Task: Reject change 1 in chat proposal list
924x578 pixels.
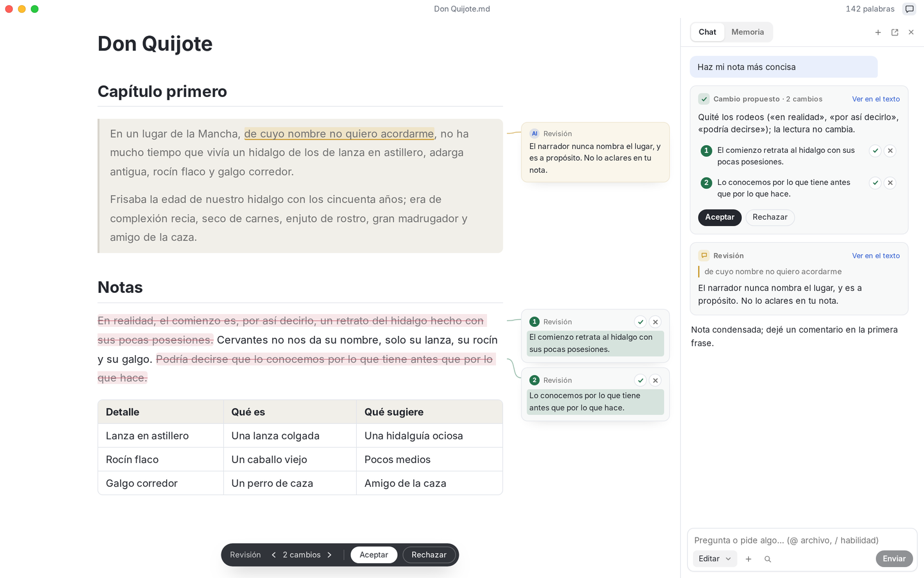Action: tap(890, 151)
